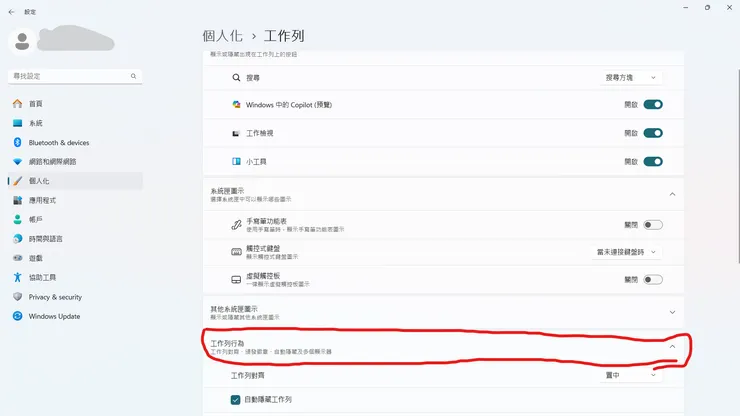Open the 當未連接鍵盤時 dropdown
This screenshot has height=416, width=740.
click(626, 252)
